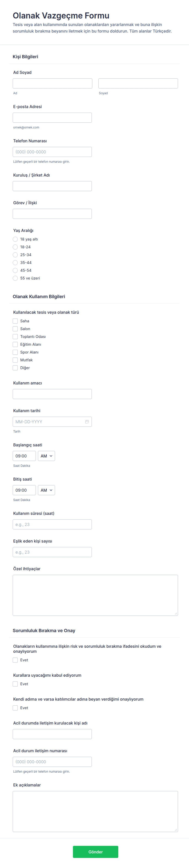Focus the Telefon Numarası field
Image resolution: width=189 pixels, height=868 pixels.
click(x=52, y=152)
